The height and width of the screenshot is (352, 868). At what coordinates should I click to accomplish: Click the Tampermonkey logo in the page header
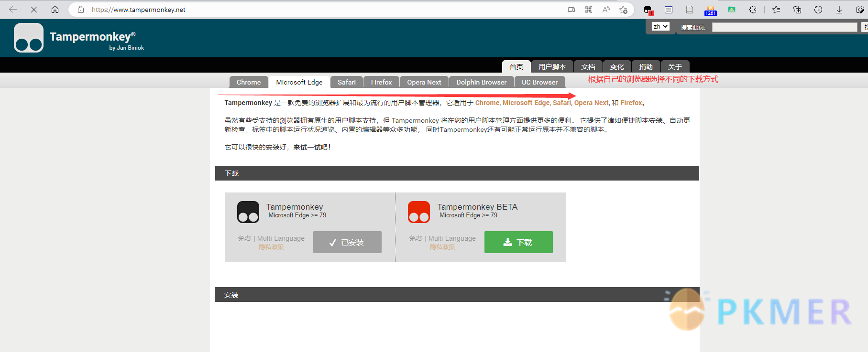coord(29,38)
